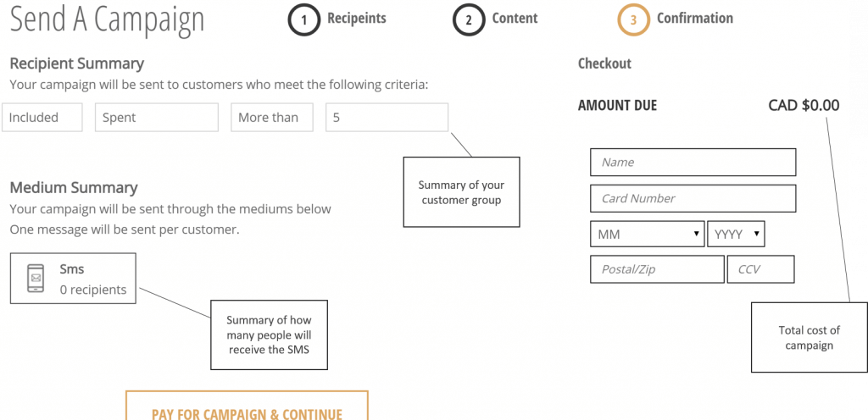Viewport: 868px width, 420px height.
Task: Select the Sms 0 recipients card
Action: click(x=73, y=279)
